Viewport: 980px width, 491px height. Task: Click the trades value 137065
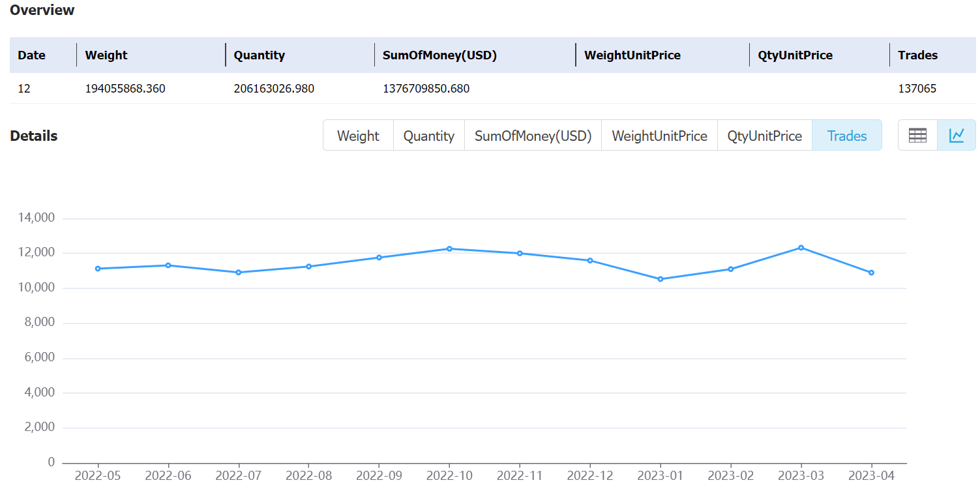pos(917,89)
